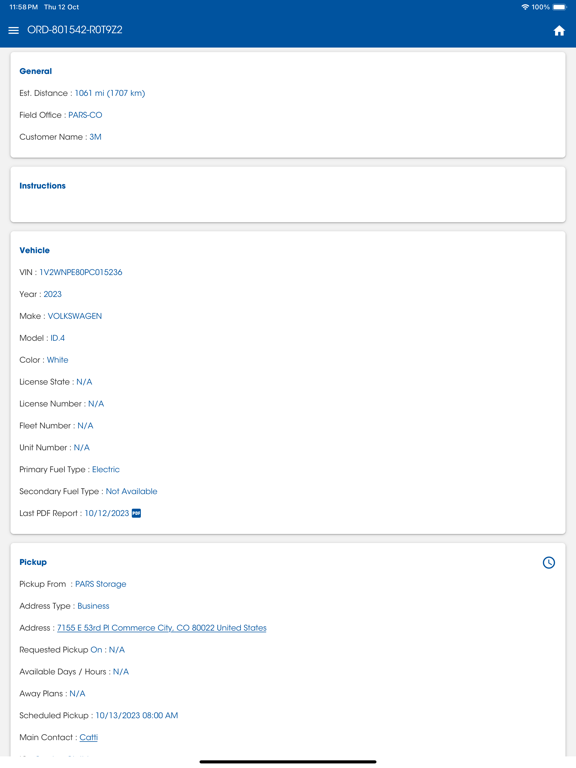Tap License Number N/A value
The image size is (576, 768).
click(96, 404)
